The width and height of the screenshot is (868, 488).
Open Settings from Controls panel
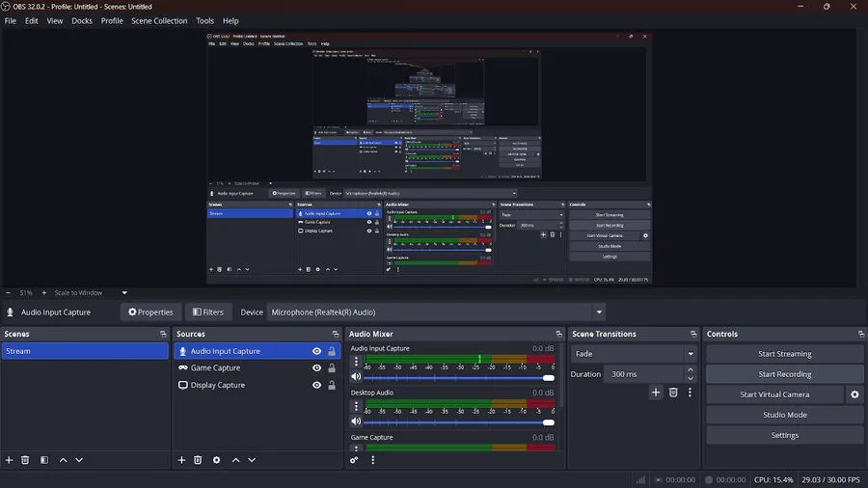click(x=785, y=435)
